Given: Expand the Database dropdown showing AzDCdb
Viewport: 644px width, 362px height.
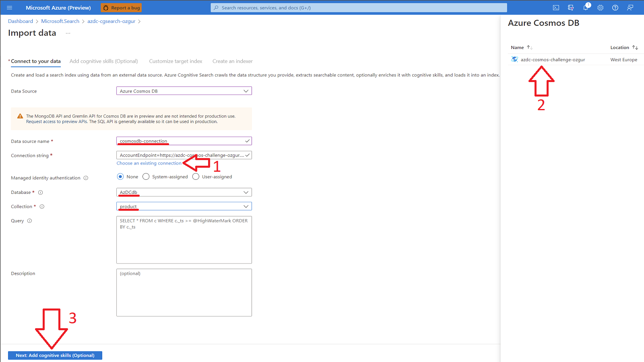Looking at the screenshot, I should [x=246, y=192].
